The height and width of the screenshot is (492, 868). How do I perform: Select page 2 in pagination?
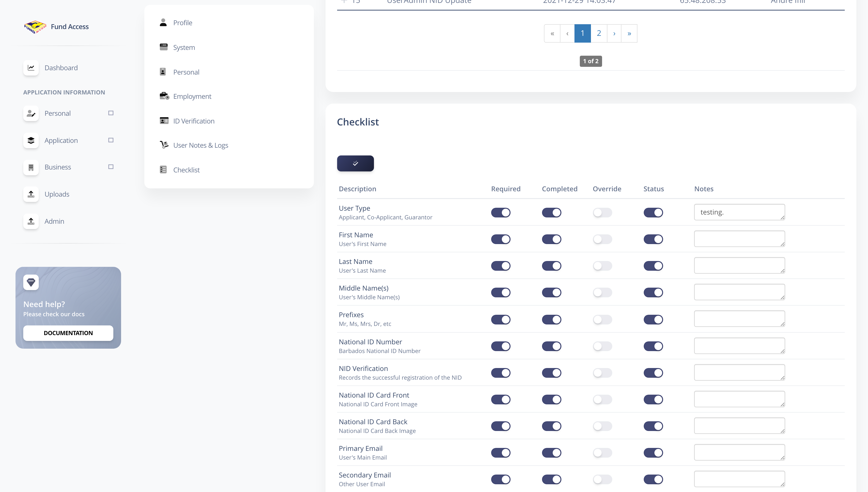(599, 33)
